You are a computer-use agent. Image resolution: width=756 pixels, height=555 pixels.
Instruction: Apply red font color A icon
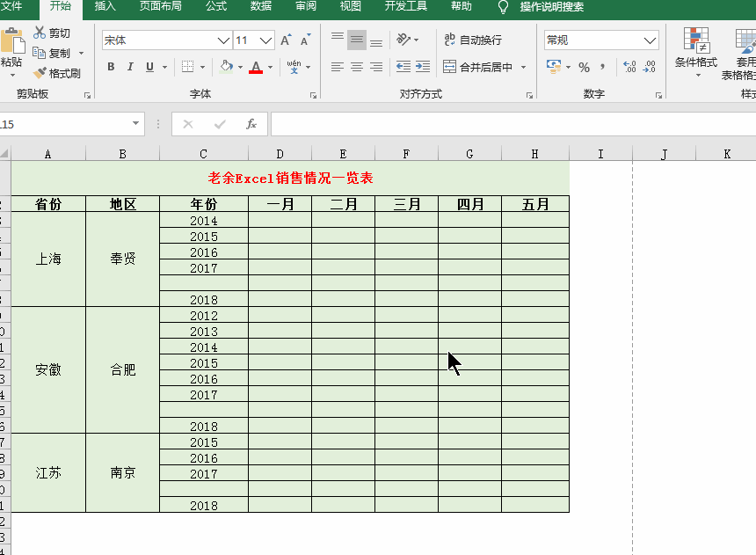tap(256, 67)
